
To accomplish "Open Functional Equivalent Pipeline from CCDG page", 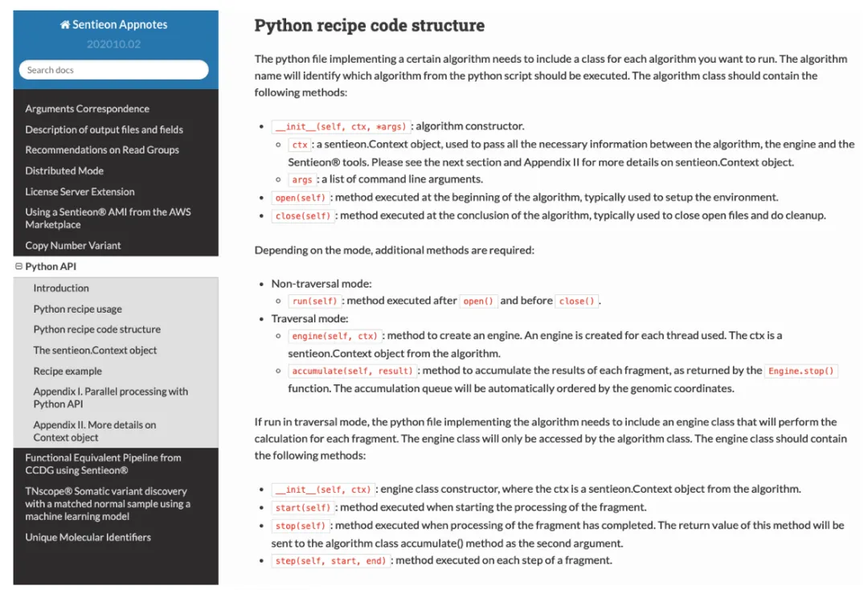I will [103, 464].
